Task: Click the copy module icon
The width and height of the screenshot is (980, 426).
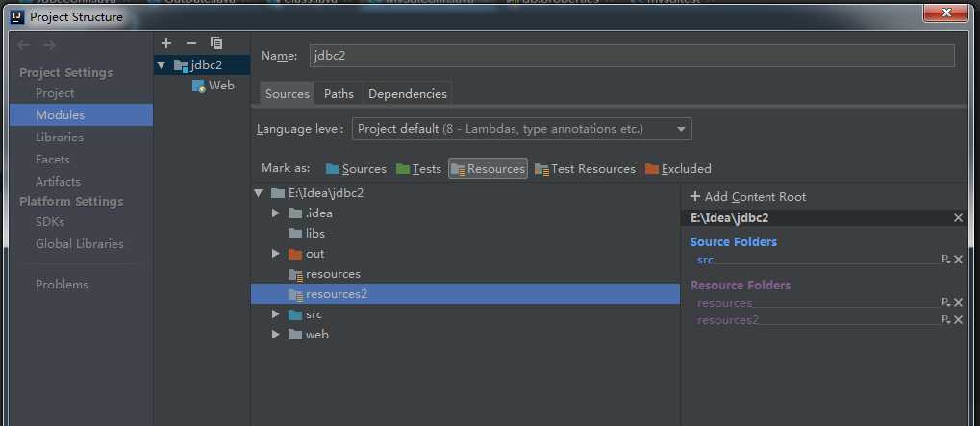Action: click(x=216, y=43)
